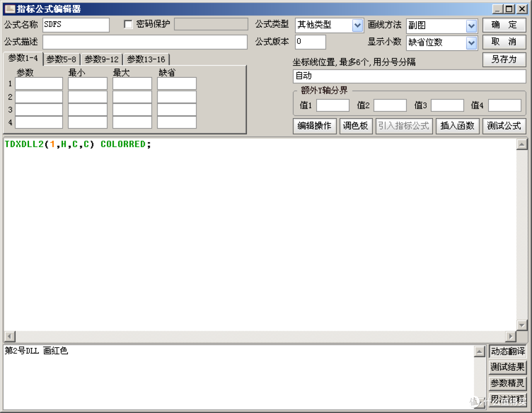Click row 1 参数 name field
532x413 pixels.
click(x=39, y=83)
